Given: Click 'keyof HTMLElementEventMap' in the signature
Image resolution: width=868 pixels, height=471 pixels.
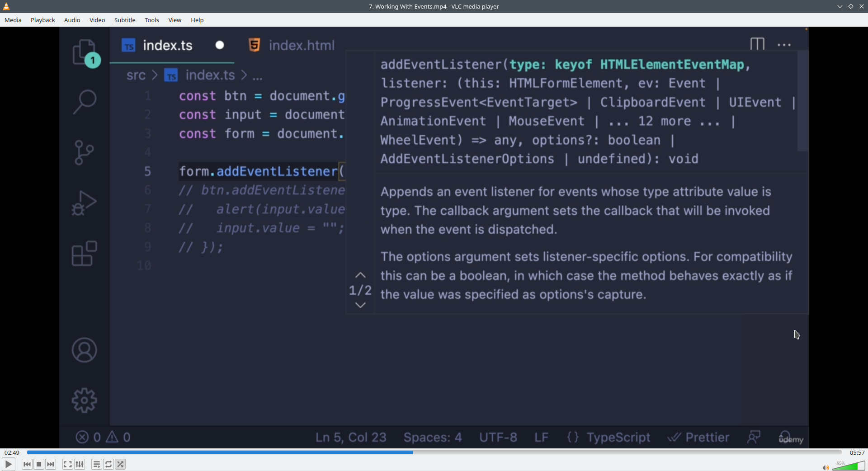Looking at the screenshot, I should point(649,65).
